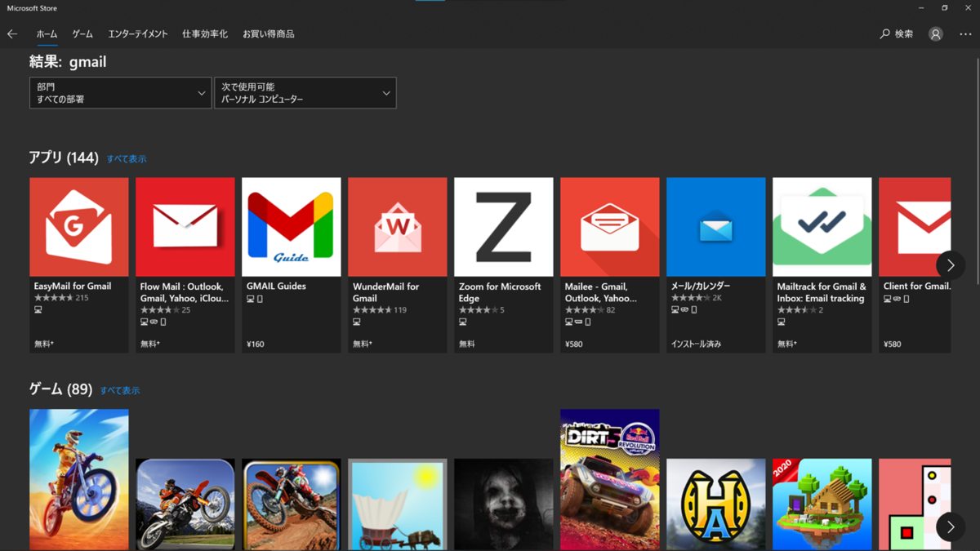Click the インストール済み status text

click(x=696, y=344)
